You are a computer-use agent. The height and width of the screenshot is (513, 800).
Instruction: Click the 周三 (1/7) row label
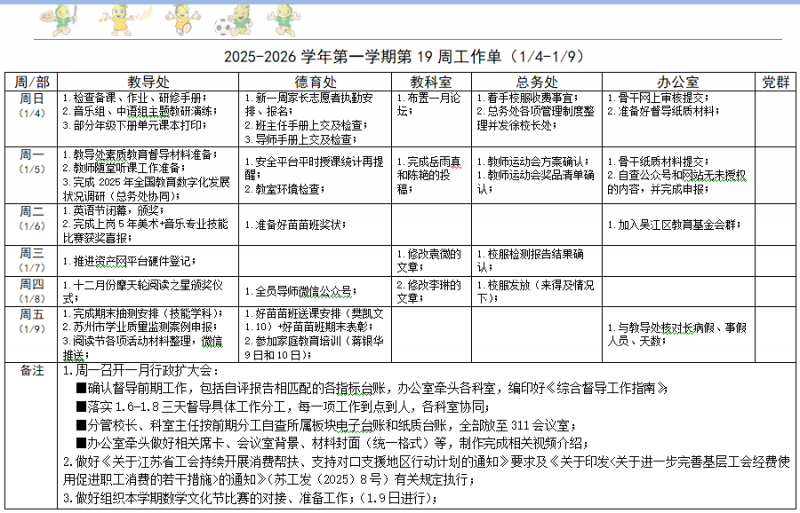(32, 260)
